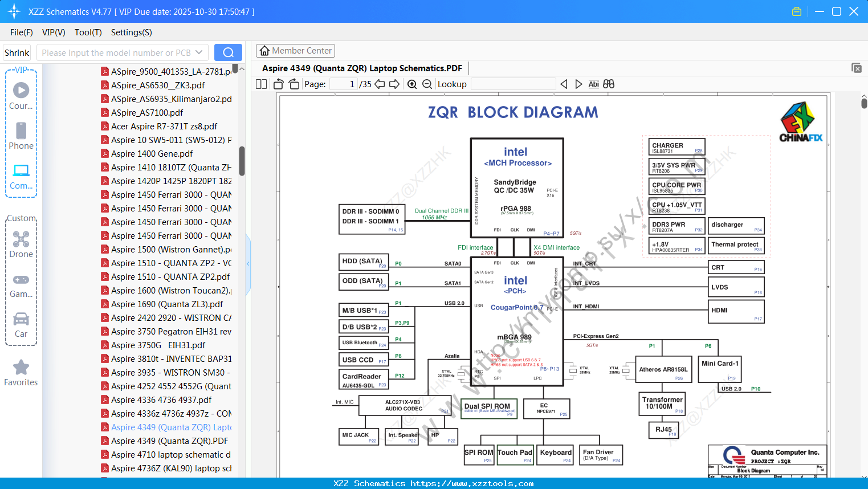Open the Phone category in the sidebar
Image resolution: width=868 pixels, height=489 pixels.
[21, 136]
